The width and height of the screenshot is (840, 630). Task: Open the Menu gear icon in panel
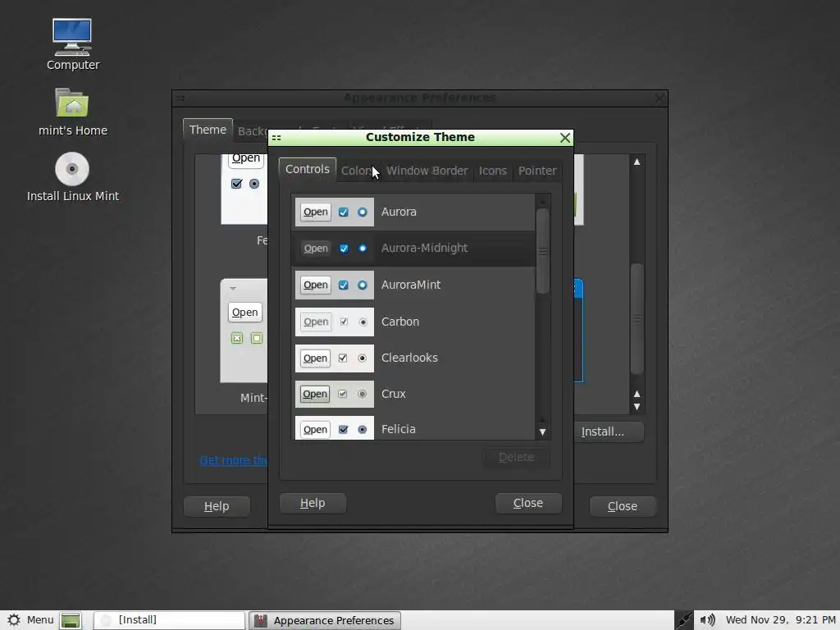pos(14,620)
